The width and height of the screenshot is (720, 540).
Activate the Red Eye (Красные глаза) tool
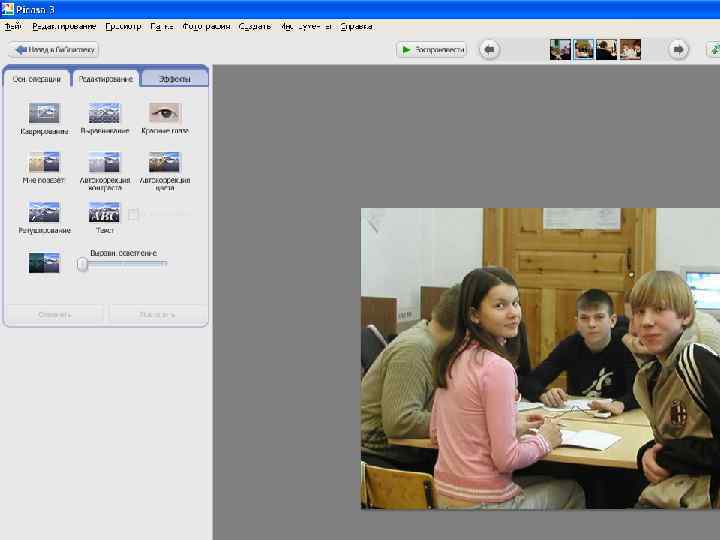click(165, 113)
